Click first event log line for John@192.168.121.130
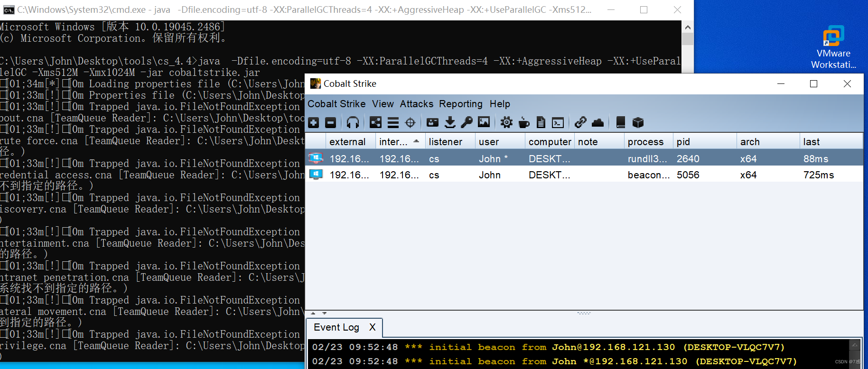The image size is (868, 369). (x=548, y=347)
